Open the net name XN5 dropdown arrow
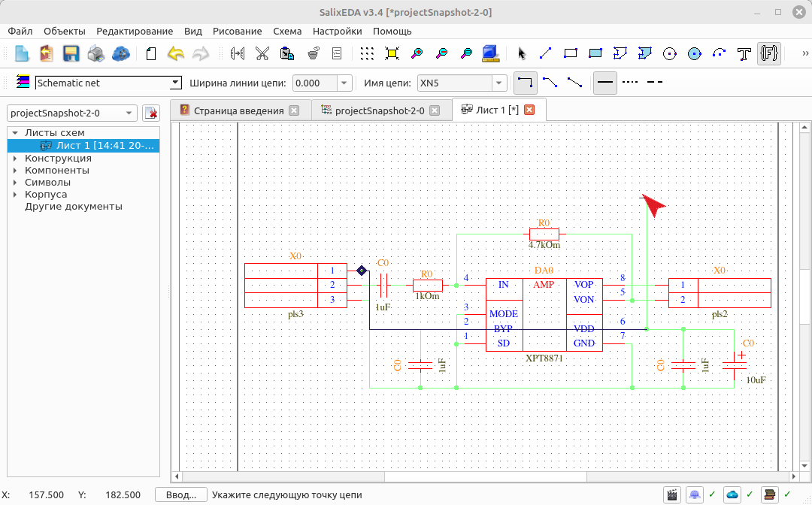Image resolution: width=812 pixels, height=505 pixels. point(498,83)
